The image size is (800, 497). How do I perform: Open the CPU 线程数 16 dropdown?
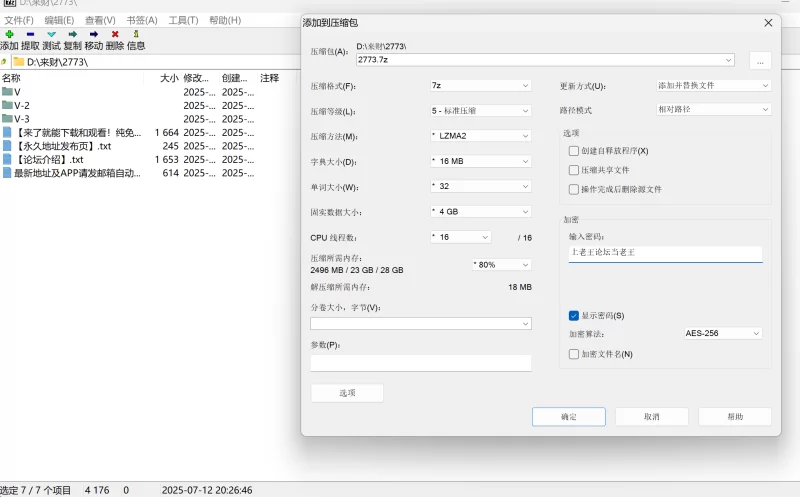pyautogui.click(x=461, y=237)
